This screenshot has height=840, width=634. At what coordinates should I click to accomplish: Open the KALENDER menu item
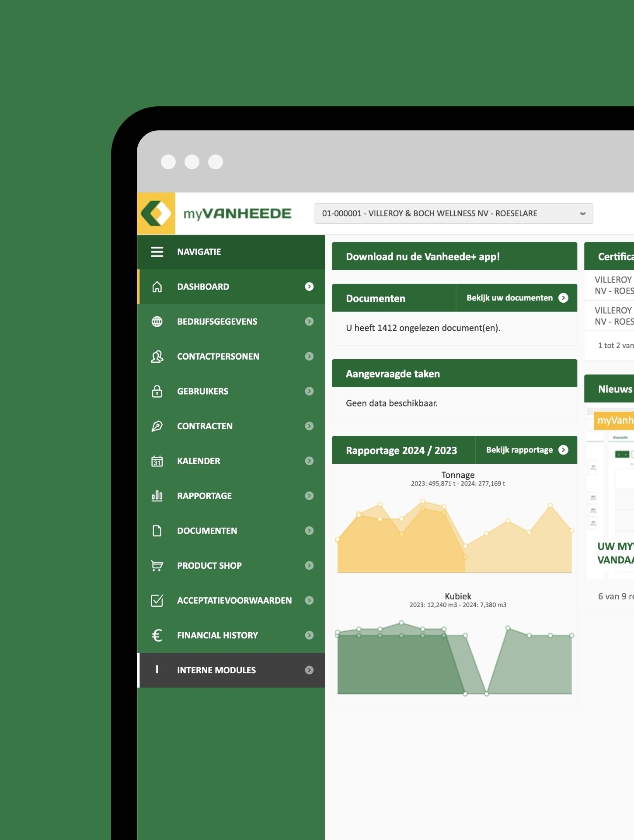[x=231, y=461]
